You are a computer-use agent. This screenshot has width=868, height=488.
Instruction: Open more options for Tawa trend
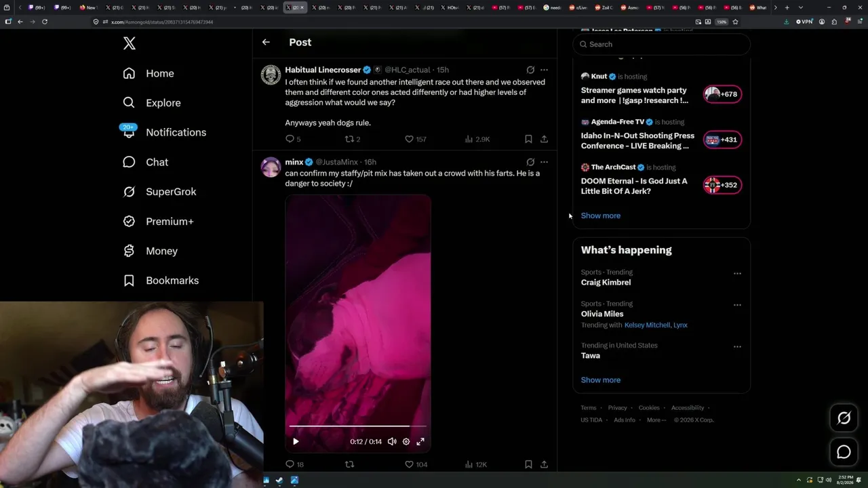(737, 347)
